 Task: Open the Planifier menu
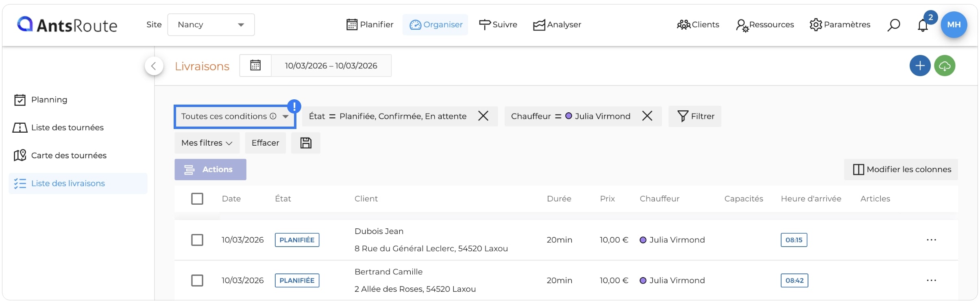click(x=370, y=25)
